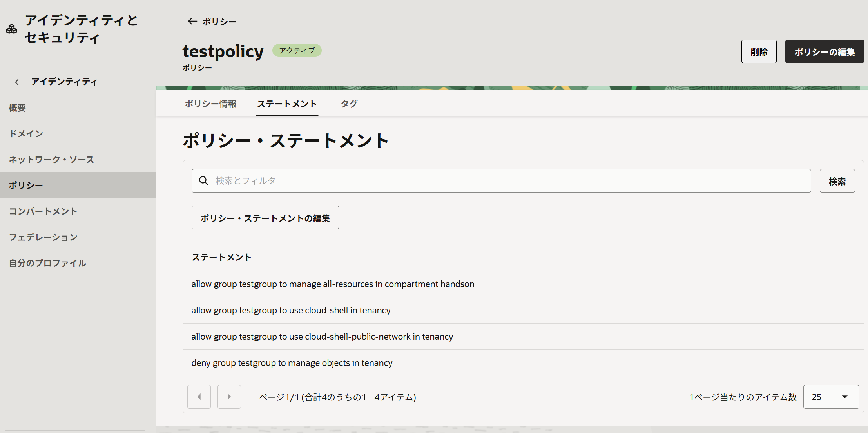Go to next page arrow button
The image size is (868, 433).
(229, 397)
